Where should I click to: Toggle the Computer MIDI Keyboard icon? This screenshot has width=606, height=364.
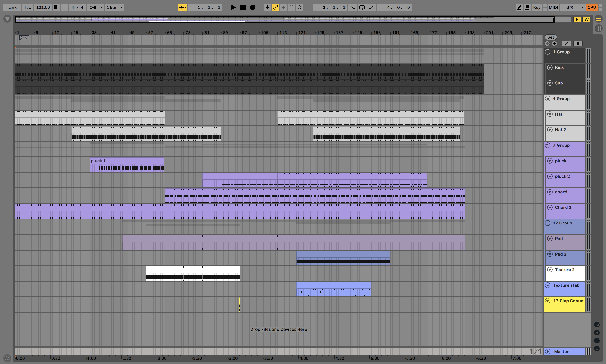click(527, 7)
